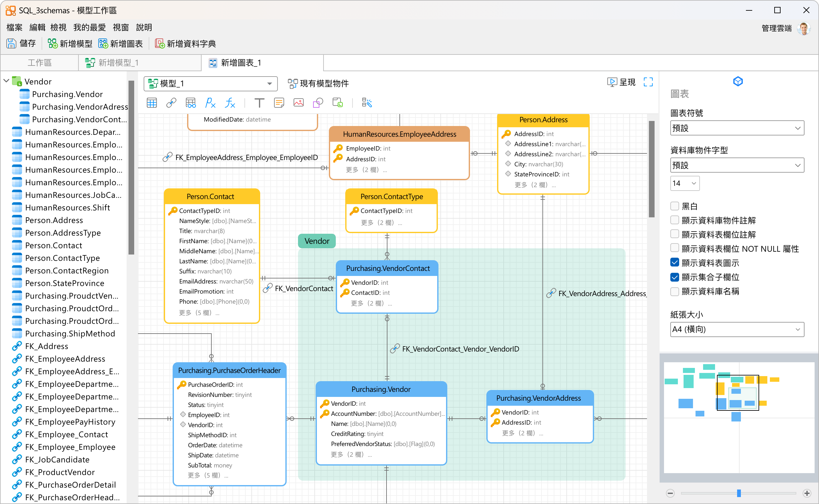Uncheck 顯示資料表圖示 checkbox
The image size is (819, 504).
(675, 263)
